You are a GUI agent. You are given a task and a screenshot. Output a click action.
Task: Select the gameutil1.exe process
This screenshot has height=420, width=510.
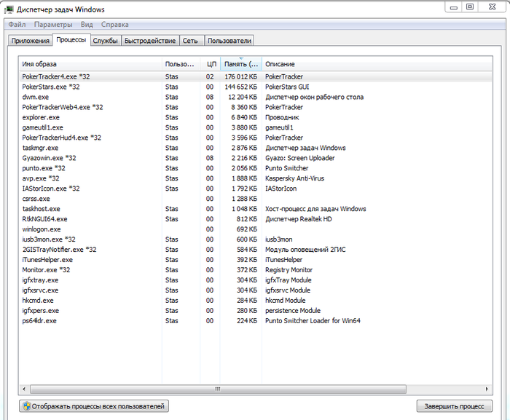pos(255,127)
